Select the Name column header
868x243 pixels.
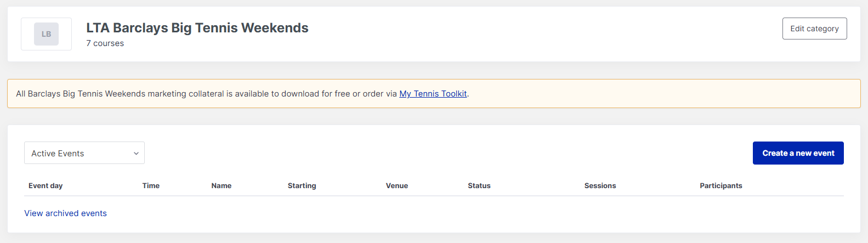point(221,186)
